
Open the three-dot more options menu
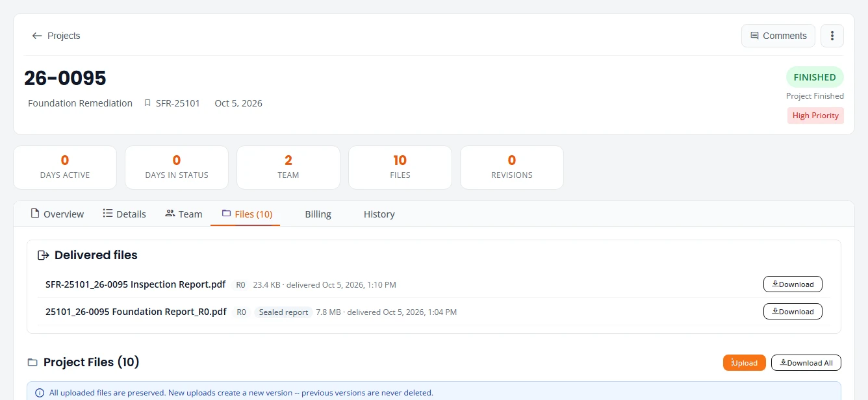click(x=832, y=36)
